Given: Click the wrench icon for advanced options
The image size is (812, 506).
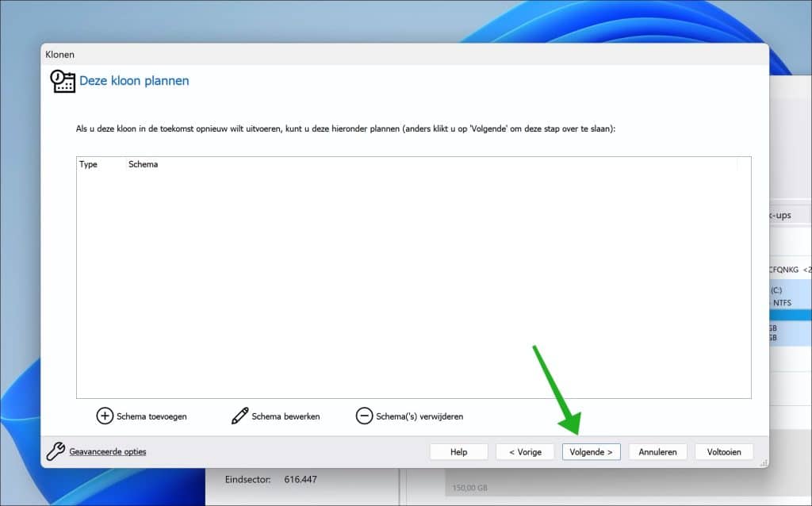Looking at the screenshot, I should point(56,452).
